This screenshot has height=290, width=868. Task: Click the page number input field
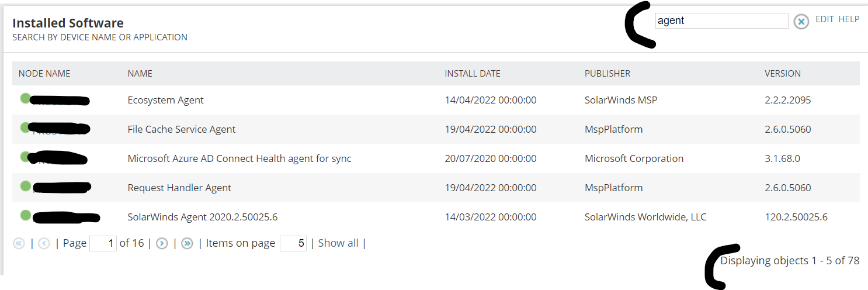103,243
